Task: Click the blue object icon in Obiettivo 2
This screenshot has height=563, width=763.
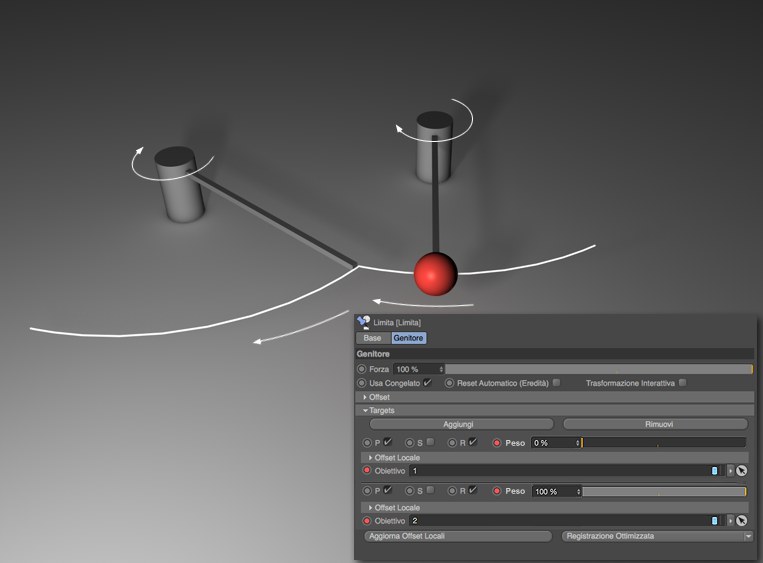Action: tap(714, 521)
